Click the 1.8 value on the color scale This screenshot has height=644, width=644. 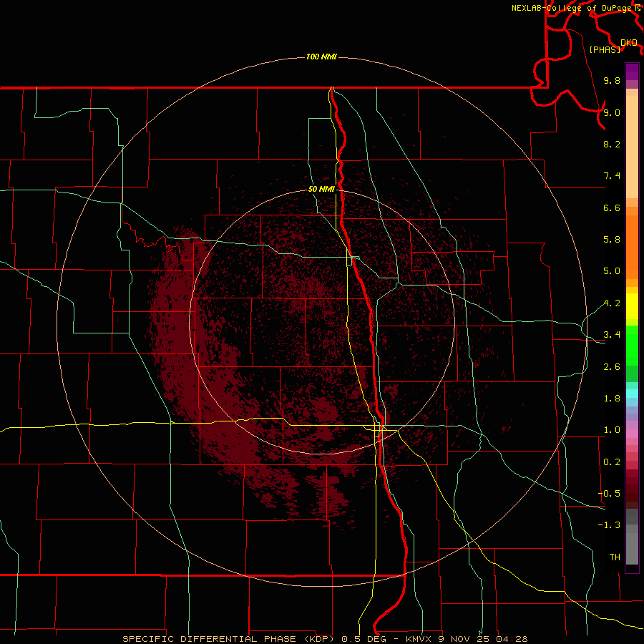point(612,399)
